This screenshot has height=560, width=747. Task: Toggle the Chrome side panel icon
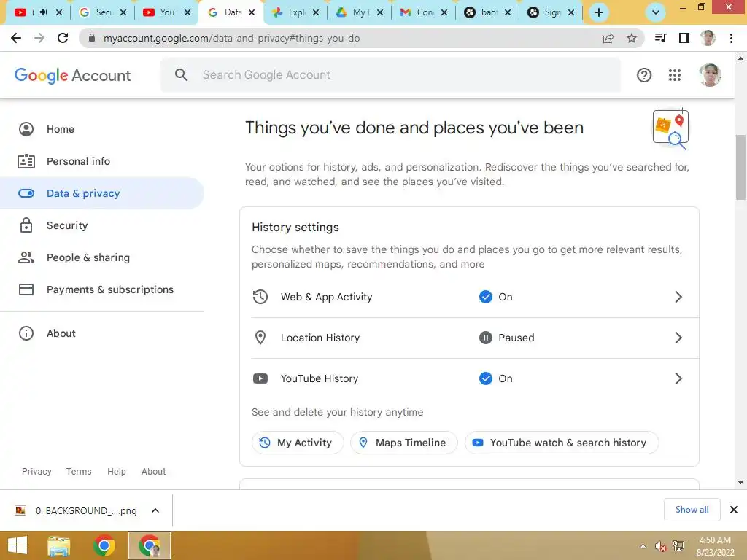point(684,38)
